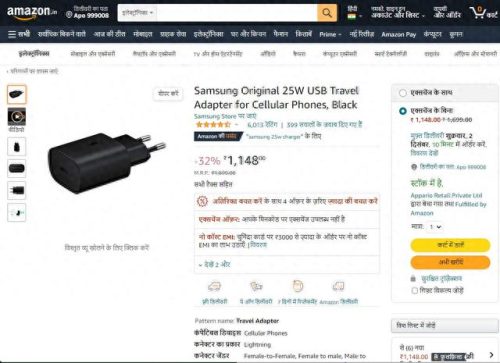Select the without-exchange radio option
Viewport: 500px width, 363px height.
pos(403,111)
